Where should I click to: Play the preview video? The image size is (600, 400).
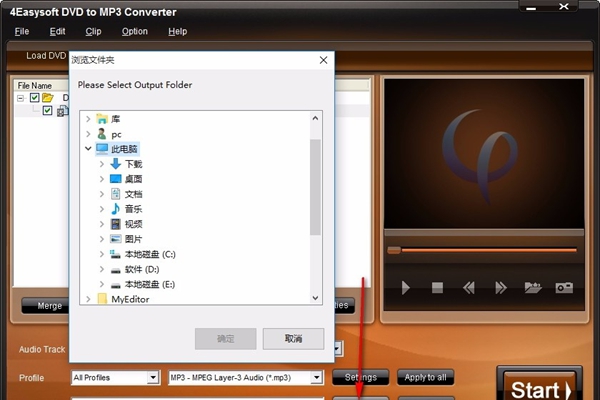[x=406, y=287]
